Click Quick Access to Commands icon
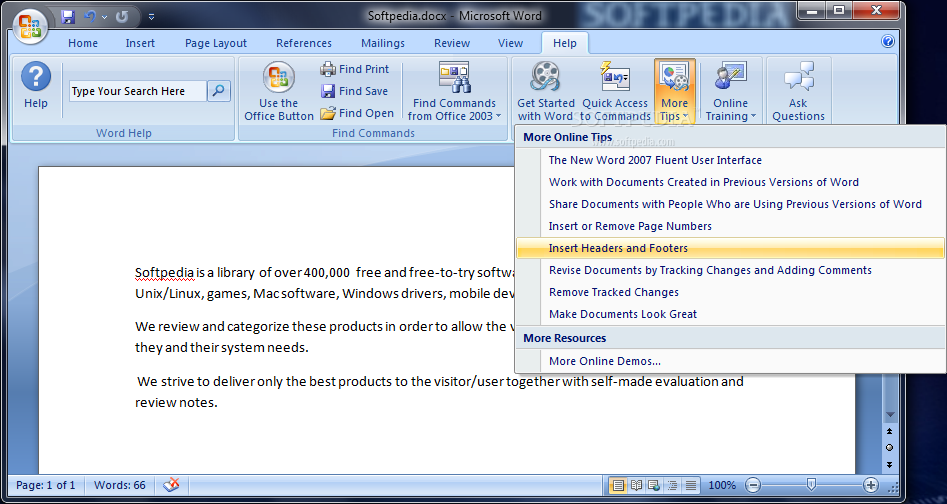The width and height of the screenshot is (947, 504). coord(615,91)
